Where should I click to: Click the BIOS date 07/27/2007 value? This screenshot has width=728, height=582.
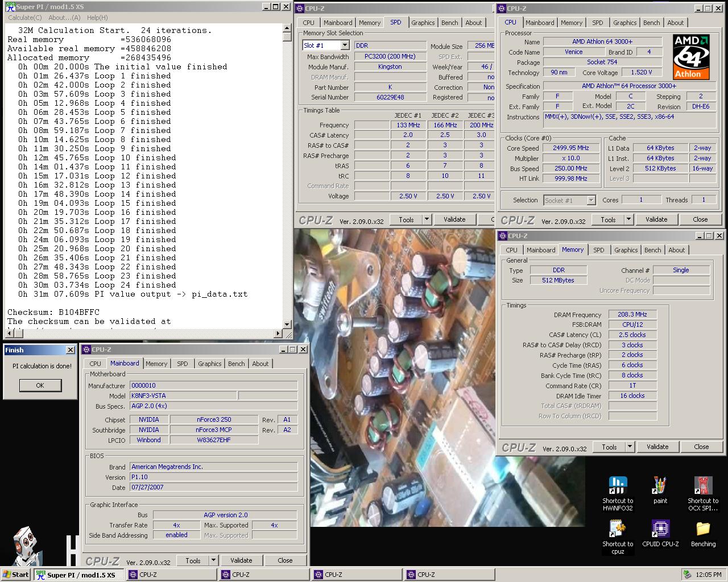[x=213, y=487]
